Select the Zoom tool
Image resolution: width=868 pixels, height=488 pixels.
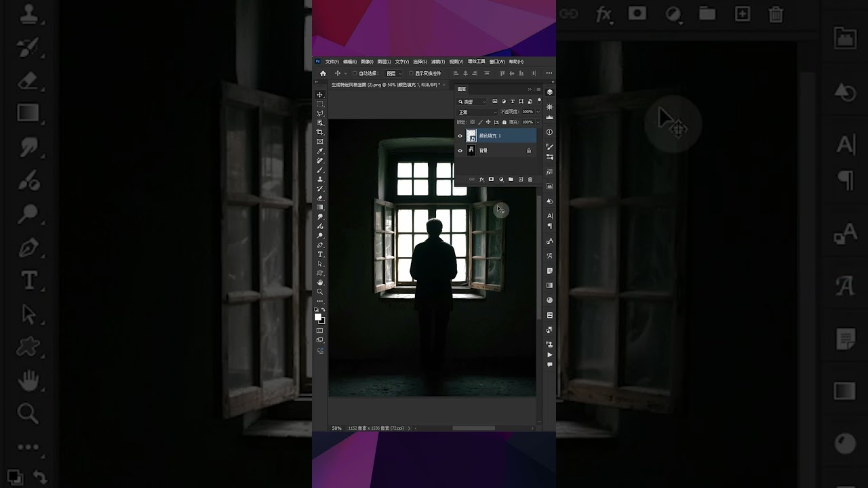pos(319,291)
